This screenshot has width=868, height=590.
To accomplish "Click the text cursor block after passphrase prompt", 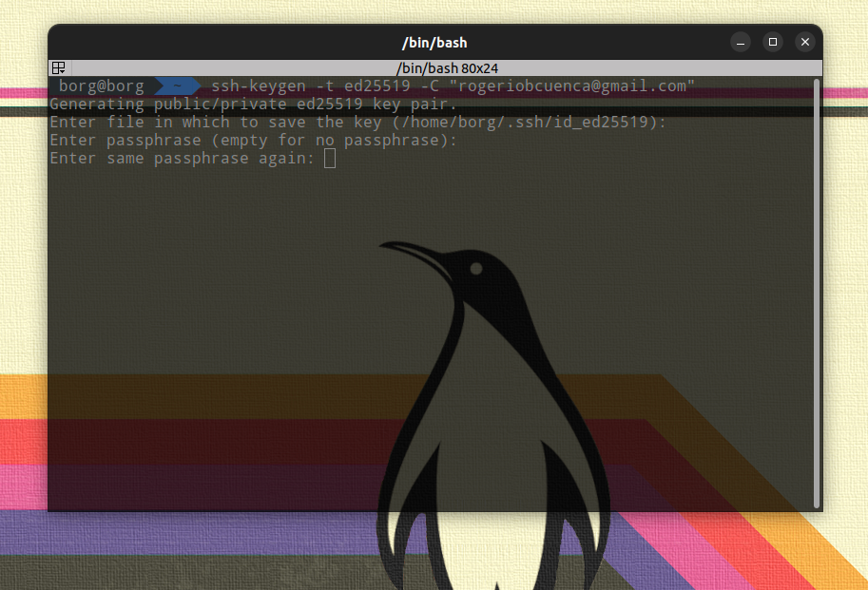I will point(330,158).
